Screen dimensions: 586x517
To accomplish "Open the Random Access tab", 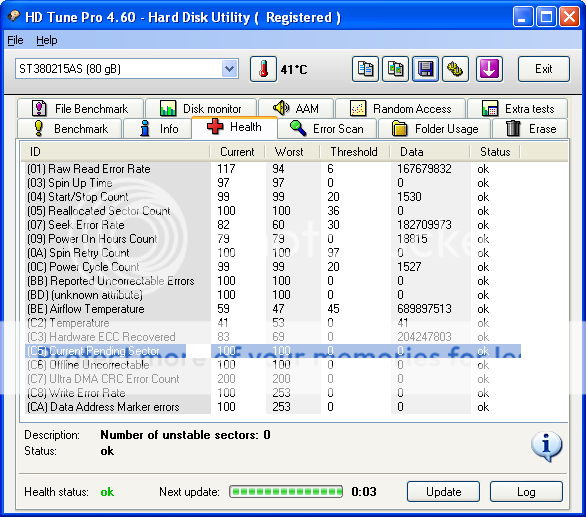I will pyautogui.click(x=401, y=108).
